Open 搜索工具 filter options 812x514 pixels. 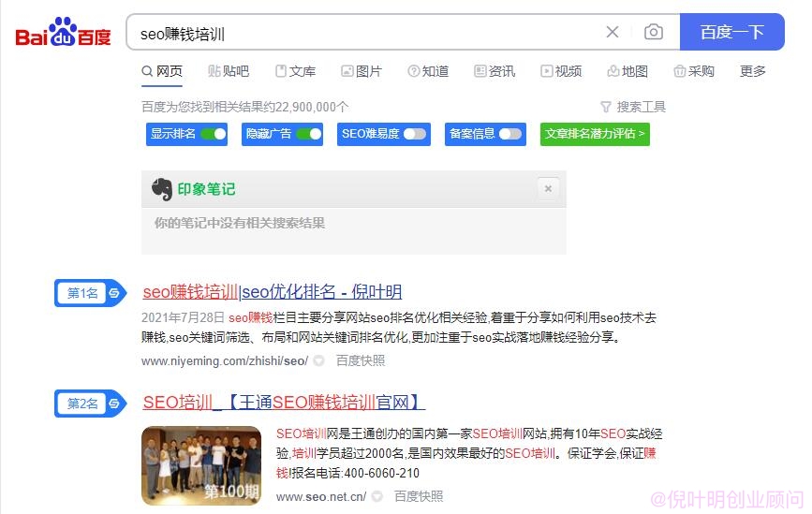point(633,107)
